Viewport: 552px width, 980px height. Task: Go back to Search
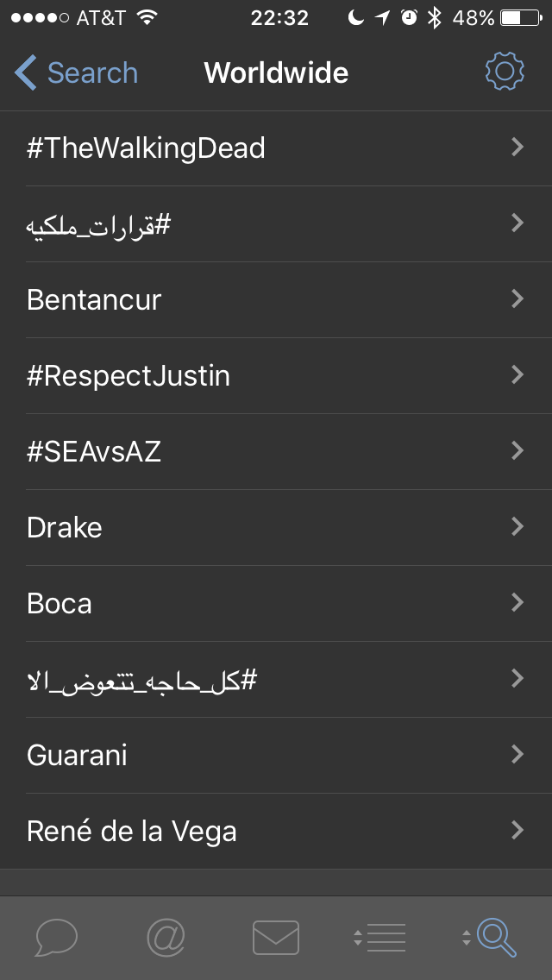(77, 72)
